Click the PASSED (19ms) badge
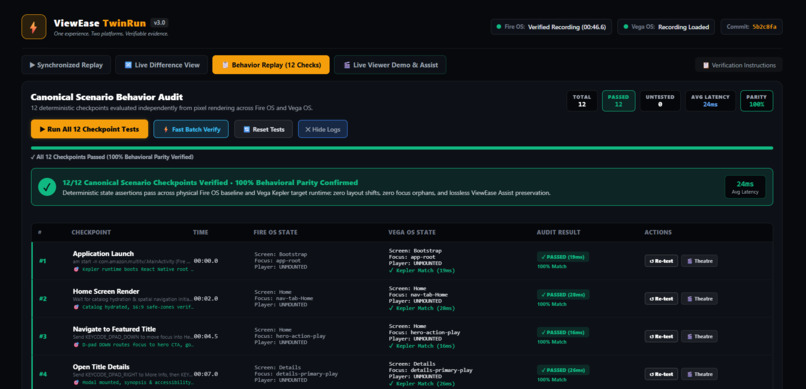Image resolution: width=806 pixels, height=389 pixels. click(563, 257)
